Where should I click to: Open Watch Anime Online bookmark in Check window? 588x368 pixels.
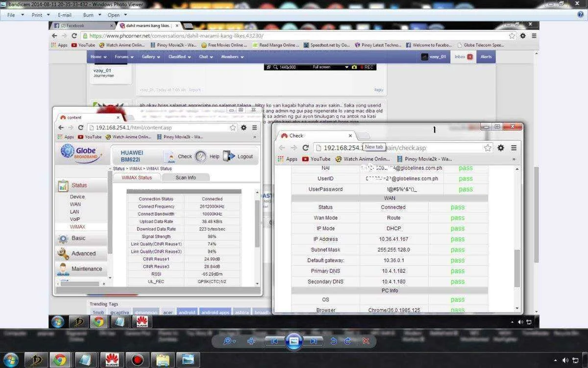point(363,159)
